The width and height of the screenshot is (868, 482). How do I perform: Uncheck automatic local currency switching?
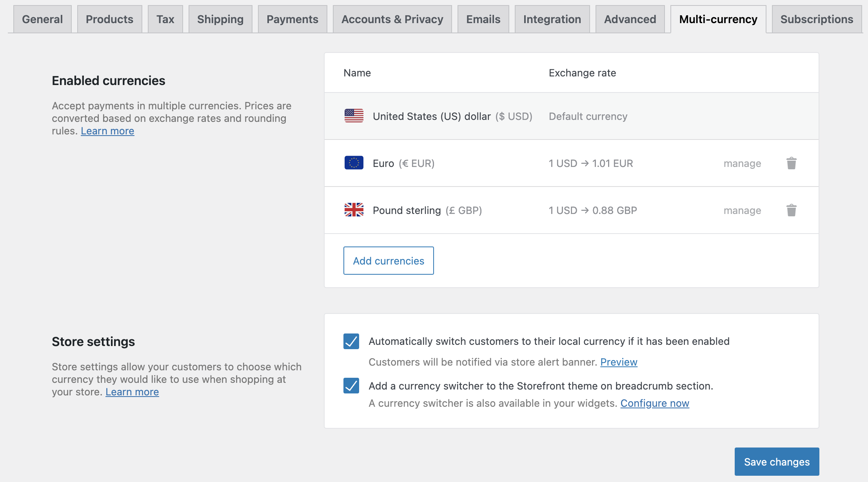[351, 341]
